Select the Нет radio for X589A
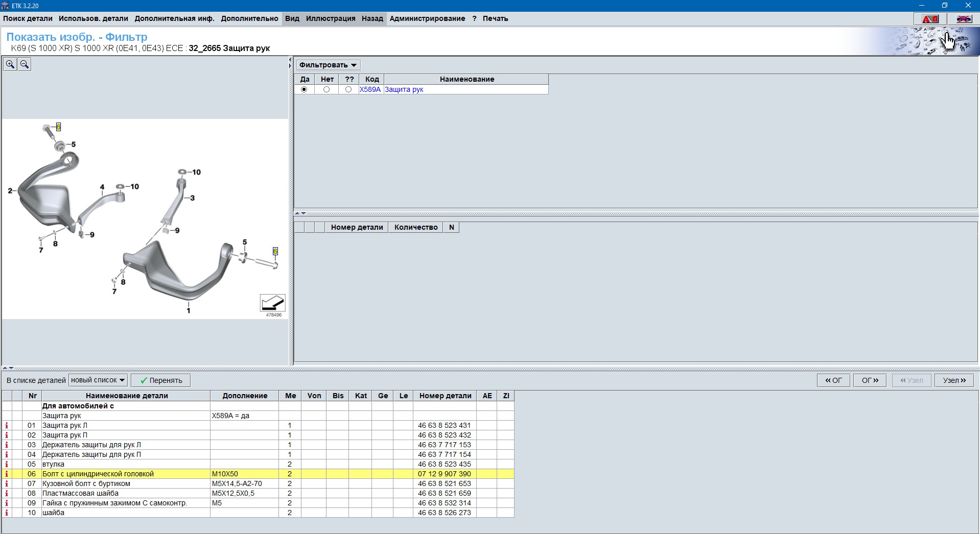The image size is (980, 534). click(x=326, y=89)
